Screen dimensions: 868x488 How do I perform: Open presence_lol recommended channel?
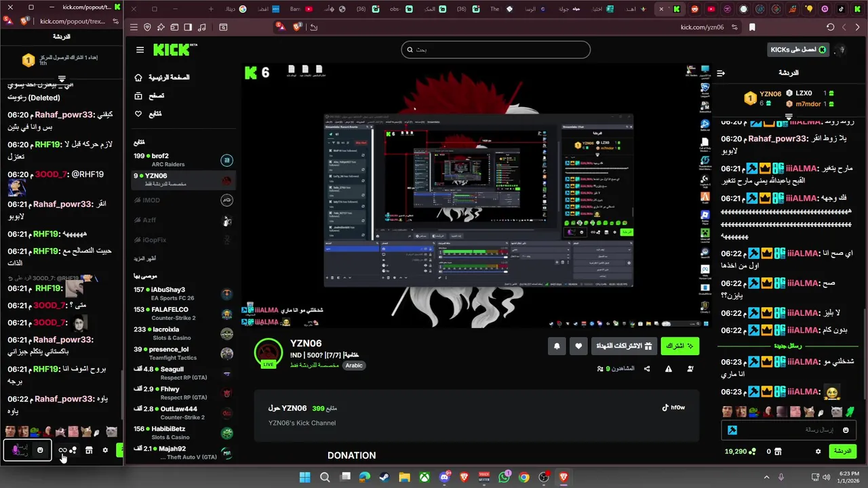point(183,353)
